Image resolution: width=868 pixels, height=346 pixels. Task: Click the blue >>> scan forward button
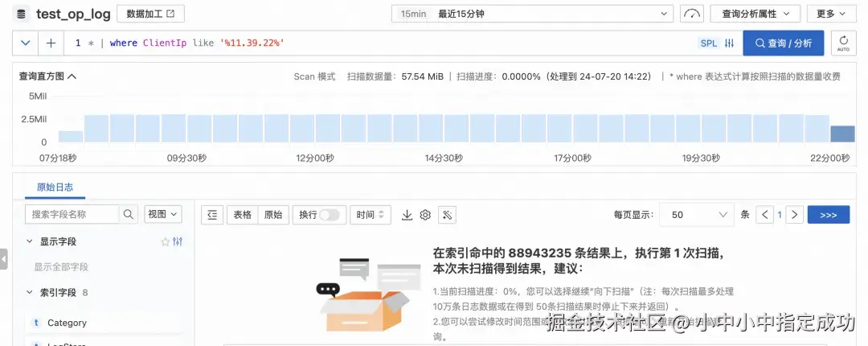click(829, 215)
